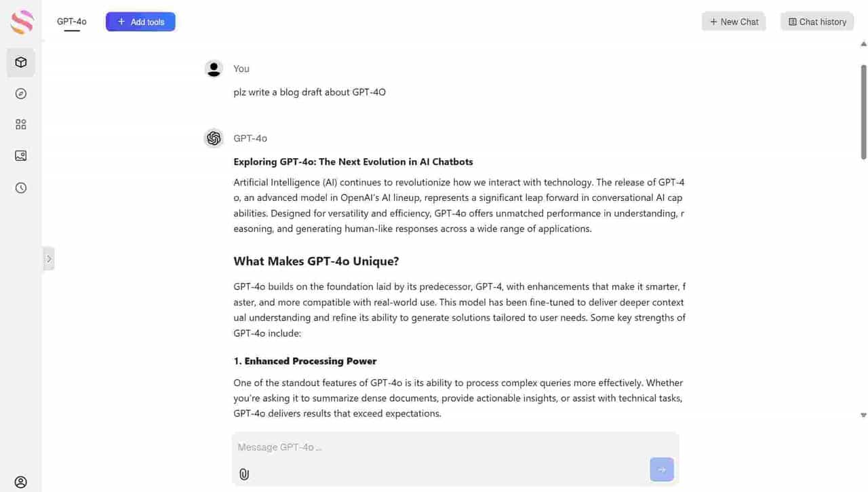Open the compass explore icon
The image size is (868, 492).
(21, 94)
